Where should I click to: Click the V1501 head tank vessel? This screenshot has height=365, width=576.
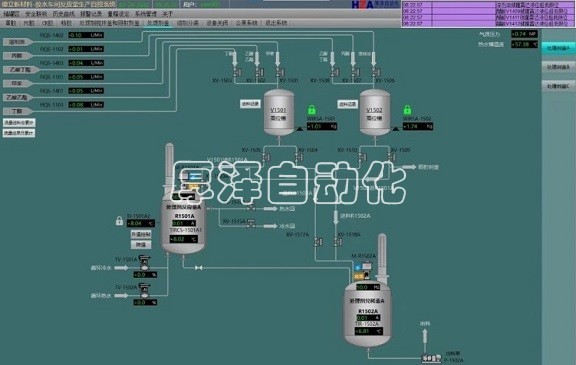(x=279, y=112)
